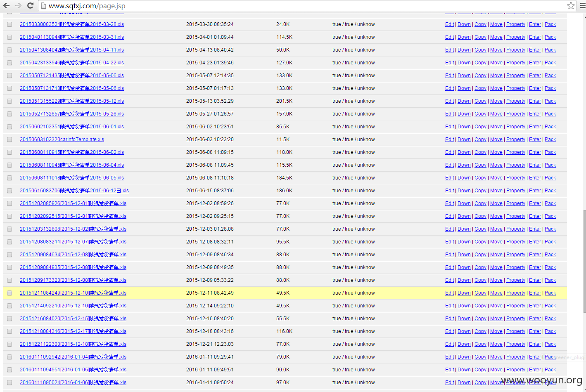The image size is (586, 392).
Task: Click Edit for the 2016-01-11 09:49:51 file
Action: [x=449, y=370]
